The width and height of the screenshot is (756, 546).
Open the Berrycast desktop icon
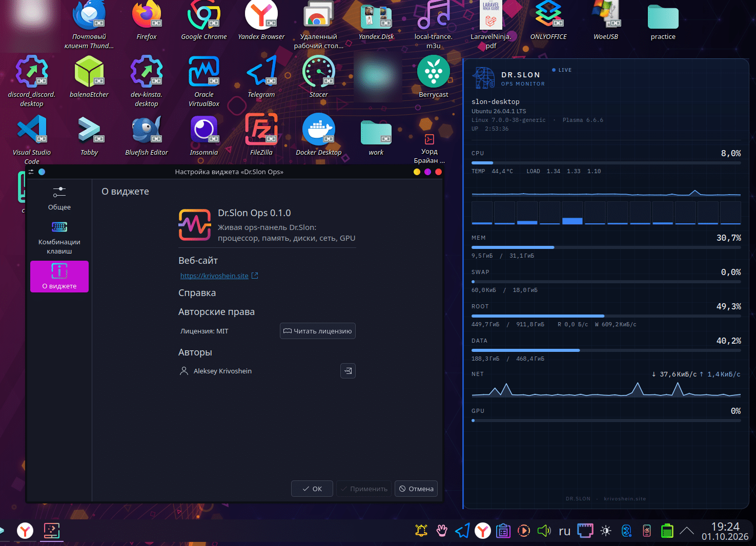(433, 77)
